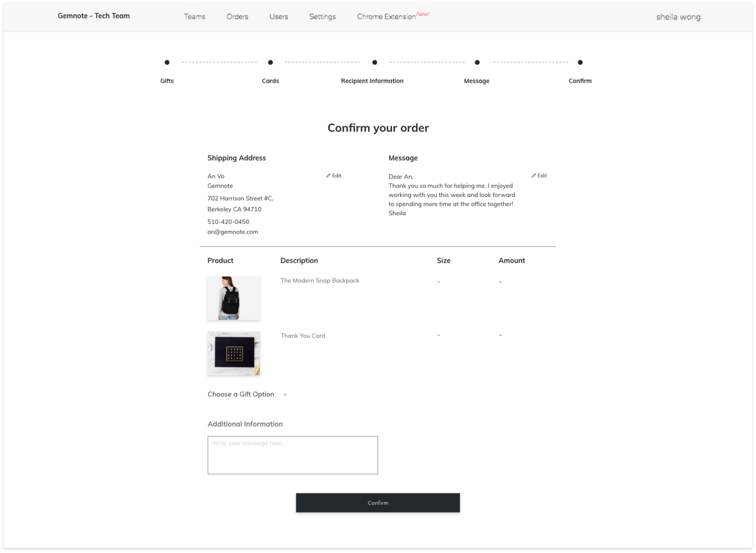756x553 pixels.
Task: Click the Modern Snap Backpack thumbnail
Action: 233,298
